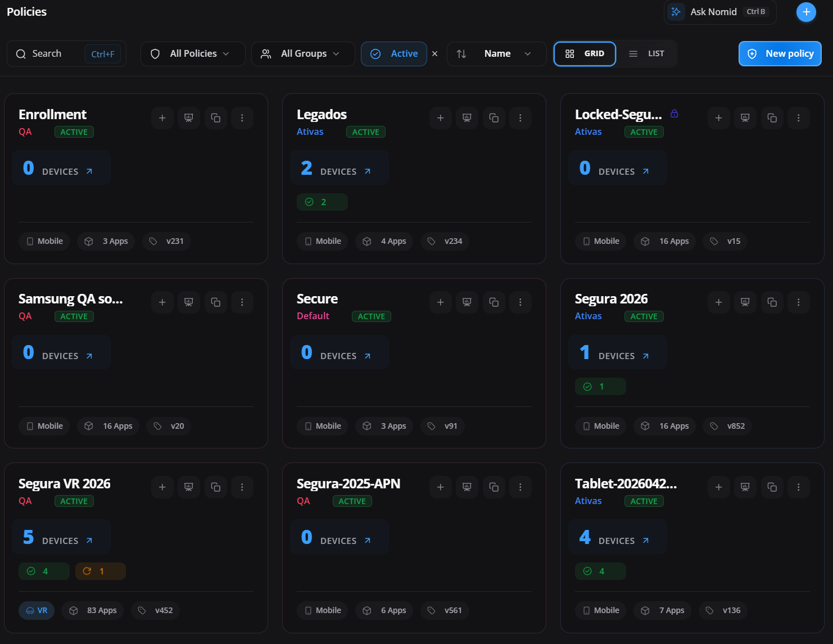Open more options menu for Enrollment
This screenshot has width=833, height=644.
(x=242, y=118)
